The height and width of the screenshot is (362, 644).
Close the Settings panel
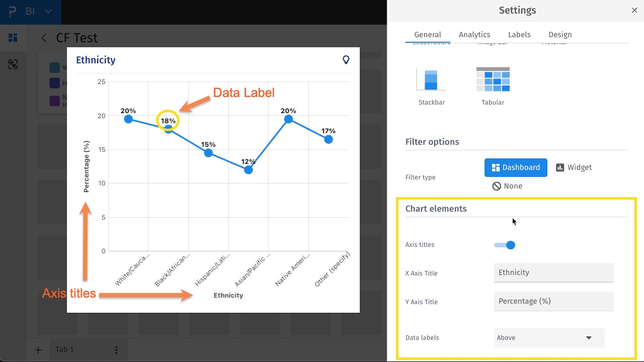634,11
